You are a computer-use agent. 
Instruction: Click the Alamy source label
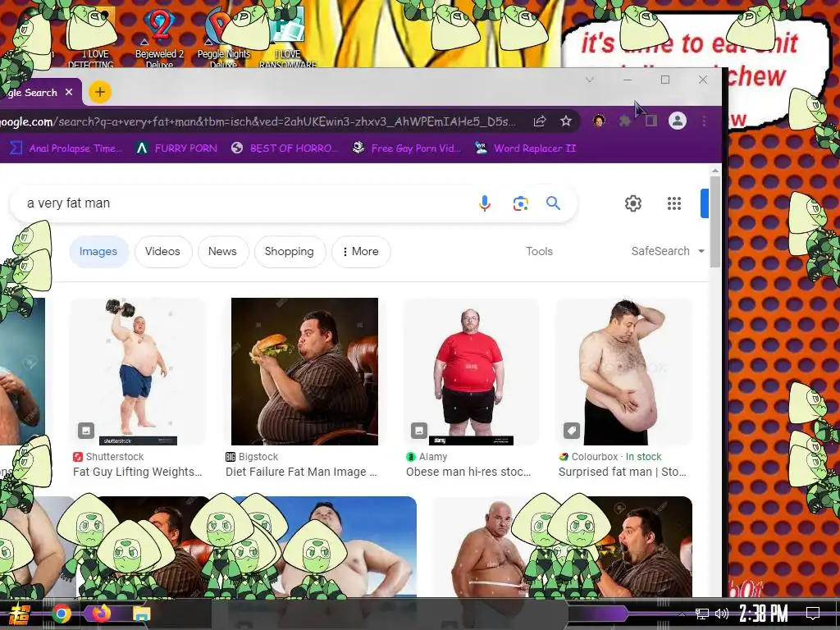point(427,456)
